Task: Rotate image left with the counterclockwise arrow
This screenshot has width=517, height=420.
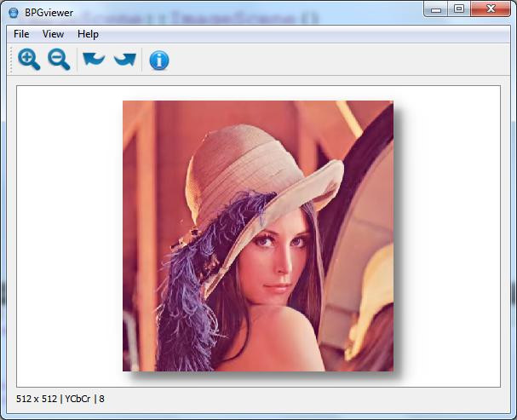Action: click(94, 60)
